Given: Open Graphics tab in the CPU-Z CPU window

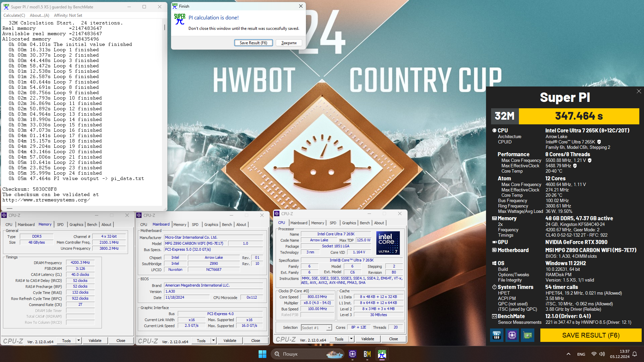Looking at the screenshot, I should (x=349, y=223).
